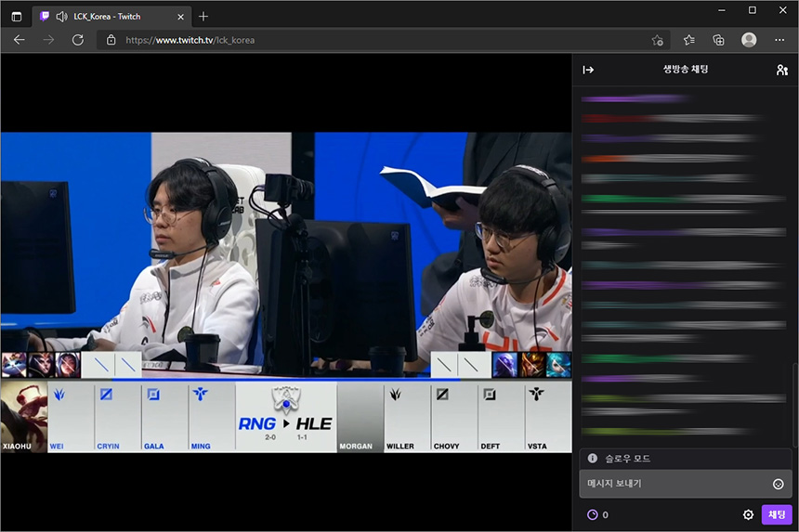Click the WILLER jungle role icon
Viewport: 799px width, 532px height.
pos(396,394)
